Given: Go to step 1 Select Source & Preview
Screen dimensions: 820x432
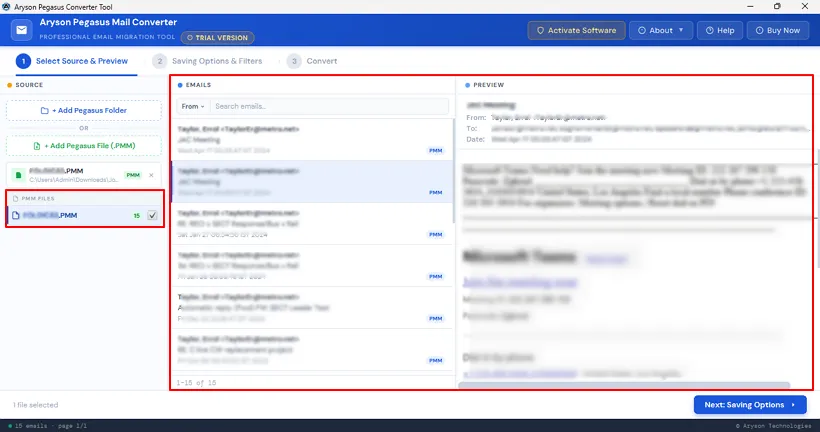Looking at the screenshot, I should coord(72,61).
